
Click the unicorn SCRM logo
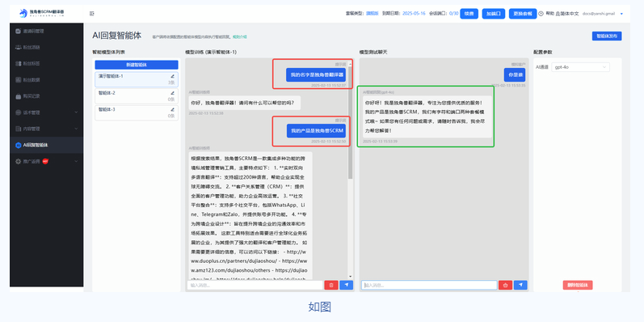coord(41,14)
